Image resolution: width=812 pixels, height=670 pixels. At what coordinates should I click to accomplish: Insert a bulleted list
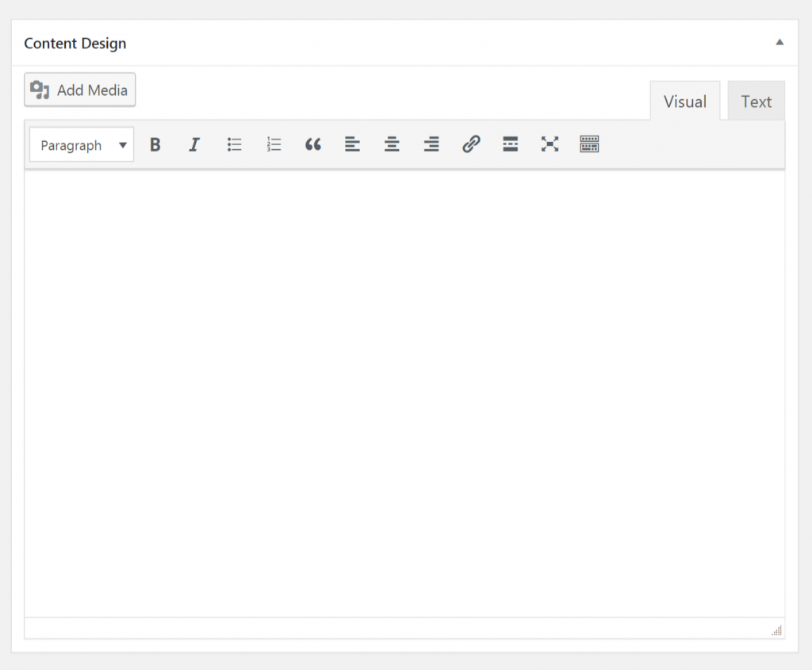[234, 144]
